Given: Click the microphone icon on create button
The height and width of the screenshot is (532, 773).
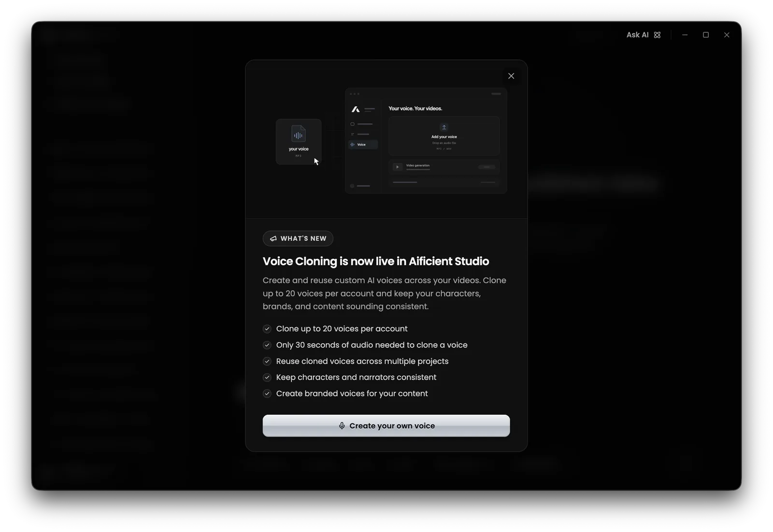Looking at the screenshot, I should (x=342, y=426).
